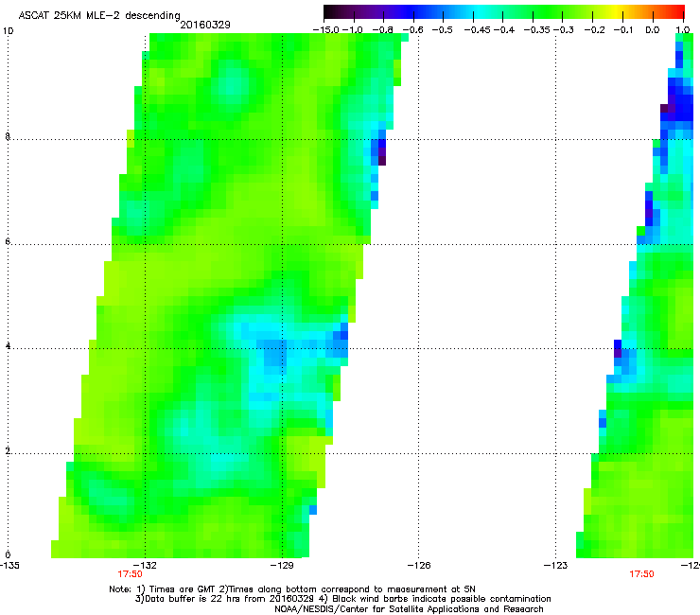This screenshot has height=615, width=700.
Task: Click the 0.0 colorbar label
Action: [x=653, y=30]
